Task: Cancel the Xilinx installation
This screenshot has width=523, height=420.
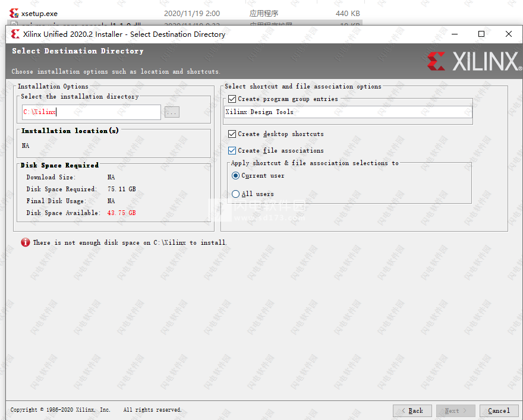Action: point(499,410)
